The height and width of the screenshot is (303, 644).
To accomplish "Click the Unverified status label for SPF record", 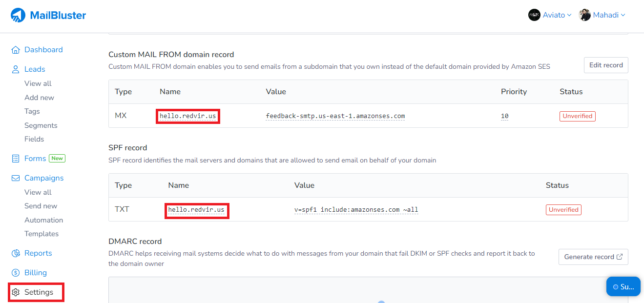I will pos(563,209).
